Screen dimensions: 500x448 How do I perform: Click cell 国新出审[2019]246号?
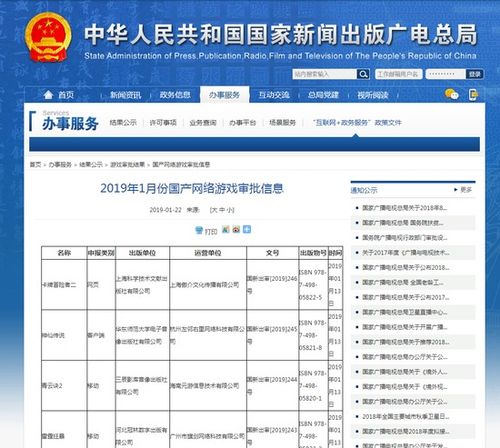click(x=272, y=285)
